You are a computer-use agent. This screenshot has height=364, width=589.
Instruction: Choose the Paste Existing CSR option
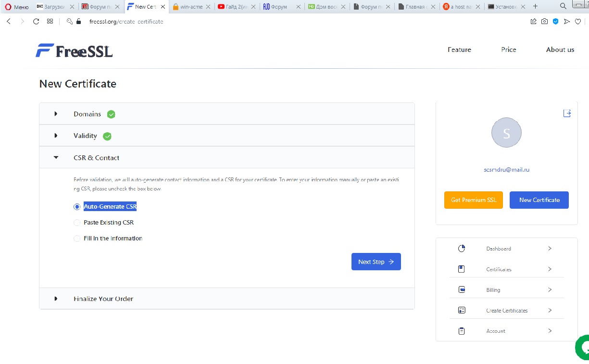click(x=77, y=223)
